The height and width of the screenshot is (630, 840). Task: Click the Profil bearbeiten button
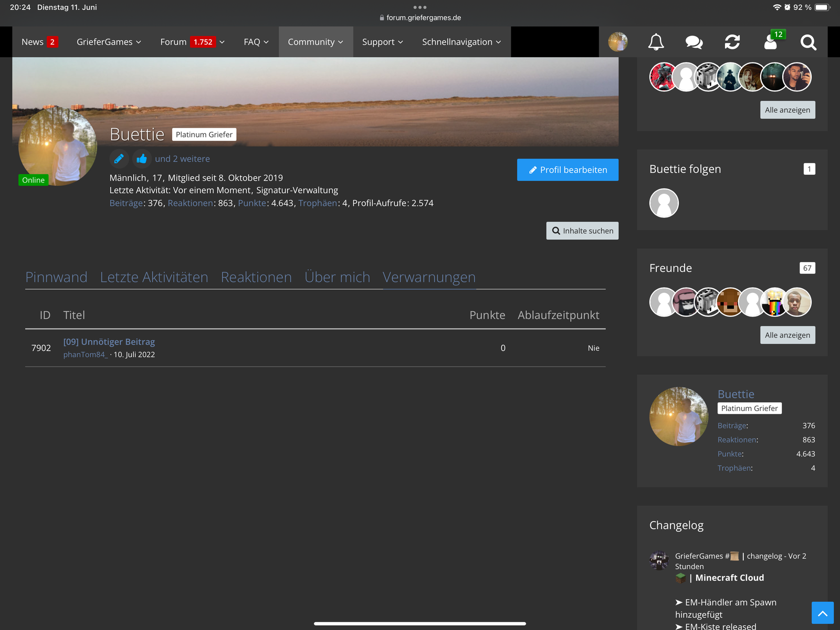[x=568, y=170]
